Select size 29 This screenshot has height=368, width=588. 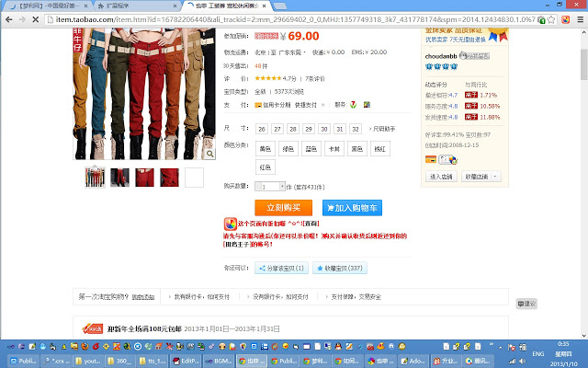(309, 129)
